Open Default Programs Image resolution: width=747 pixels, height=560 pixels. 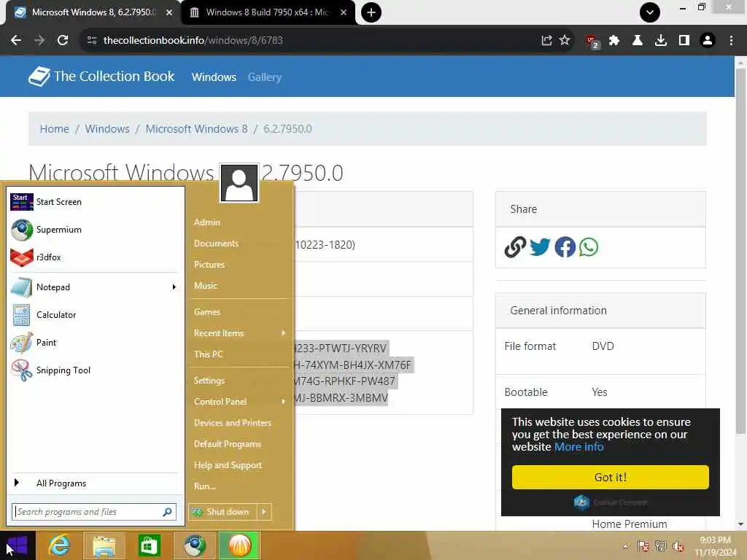click(228, 444)
